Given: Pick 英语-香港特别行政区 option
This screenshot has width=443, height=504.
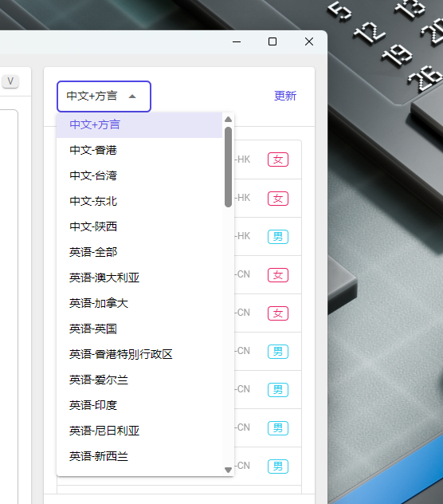Looking at the screenshot, I should [x=139, y=354].
